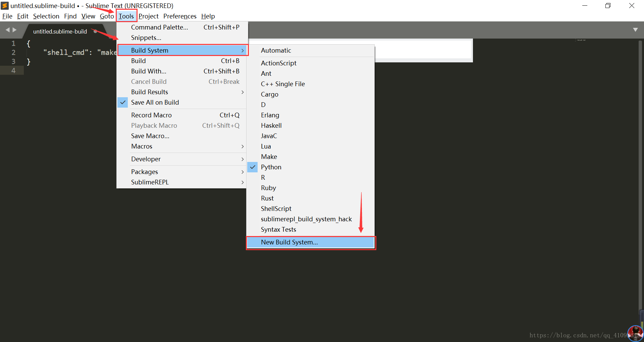Open the Selection menu
644x342 pixels.
coord(46,16)
